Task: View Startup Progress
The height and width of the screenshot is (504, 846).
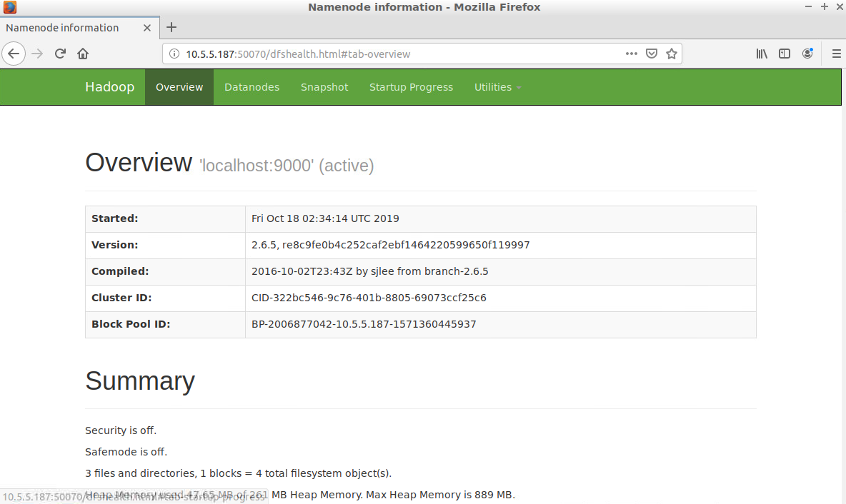Action: pos(411,87)
